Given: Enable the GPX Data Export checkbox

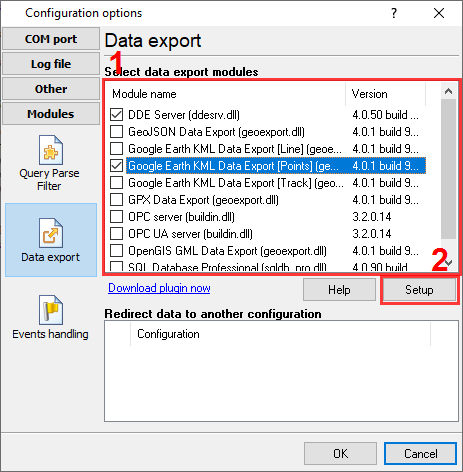Looking at the screenshot, I should click(116, 200).
